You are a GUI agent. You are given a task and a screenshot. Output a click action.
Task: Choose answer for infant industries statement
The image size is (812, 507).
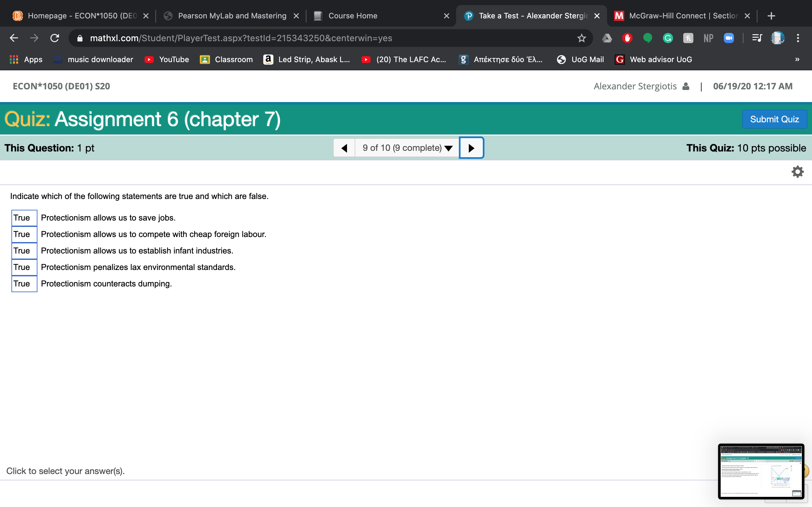tap(24, 250)
